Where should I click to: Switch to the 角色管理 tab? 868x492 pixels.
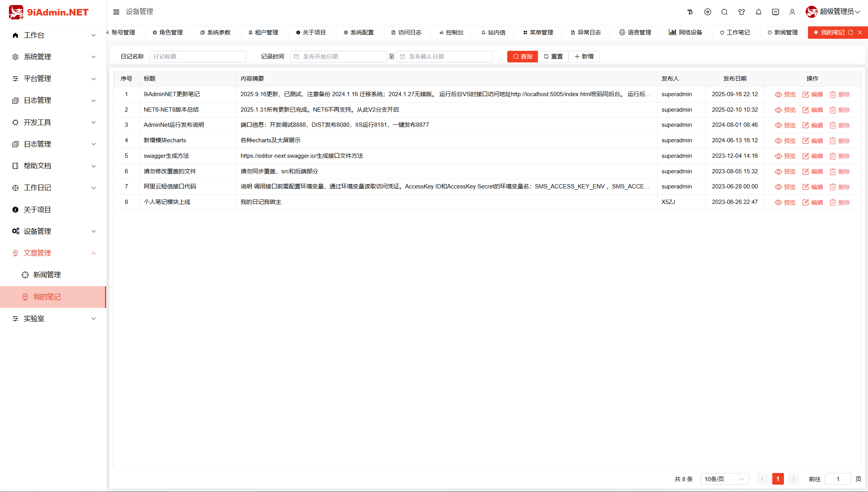pos(167,33)
